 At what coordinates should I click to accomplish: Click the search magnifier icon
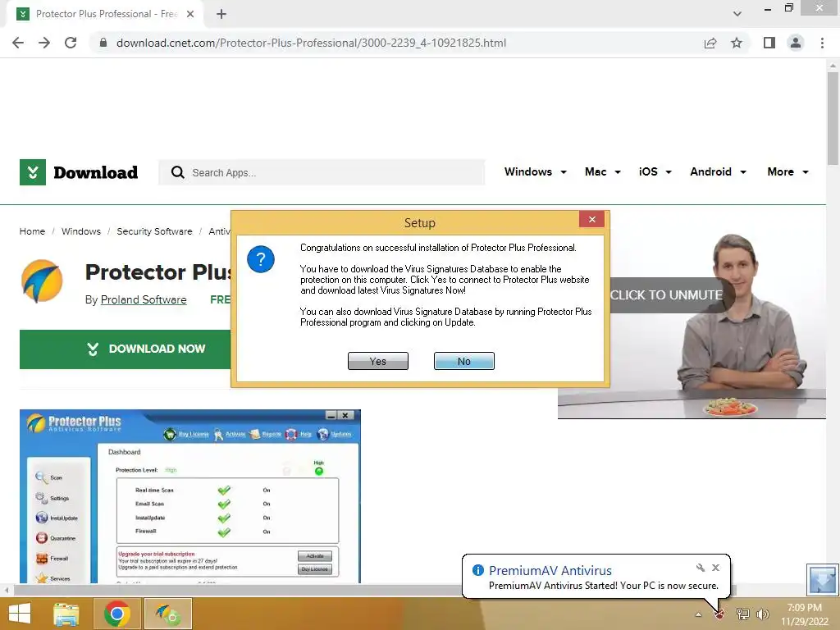coord(177,172)
